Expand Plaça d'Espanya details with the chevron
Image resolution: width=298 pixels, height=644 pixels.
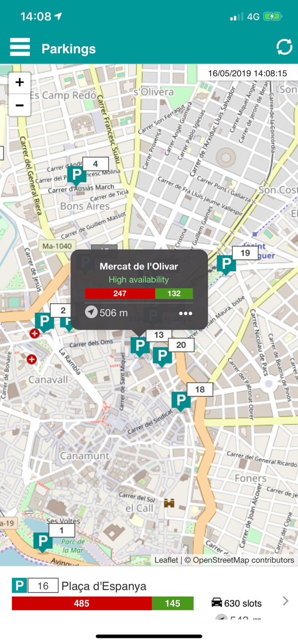point(286,601)
